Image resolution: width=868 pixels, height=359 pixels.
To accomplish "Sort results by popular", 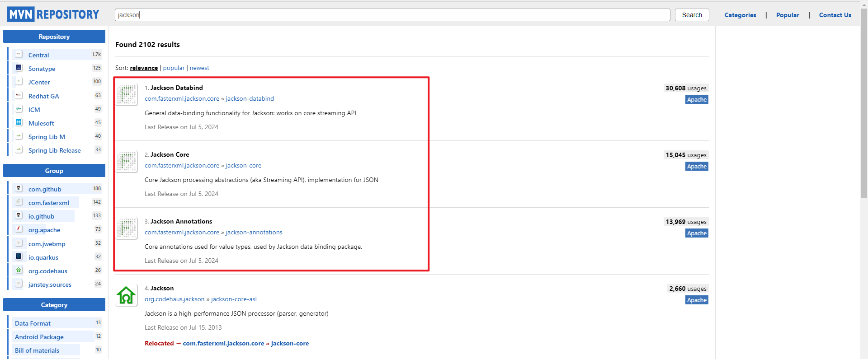I will (x=174, y=68).
